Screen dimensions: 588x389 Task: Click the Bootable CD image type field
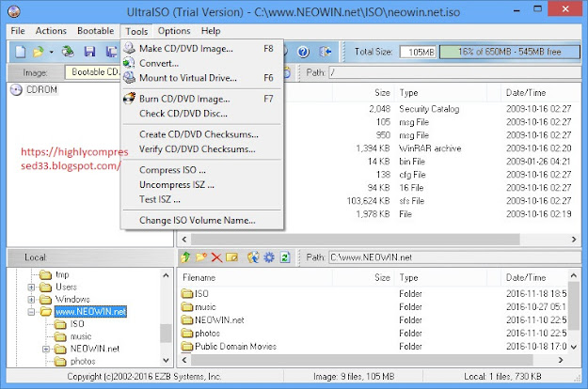pos(92,72)
